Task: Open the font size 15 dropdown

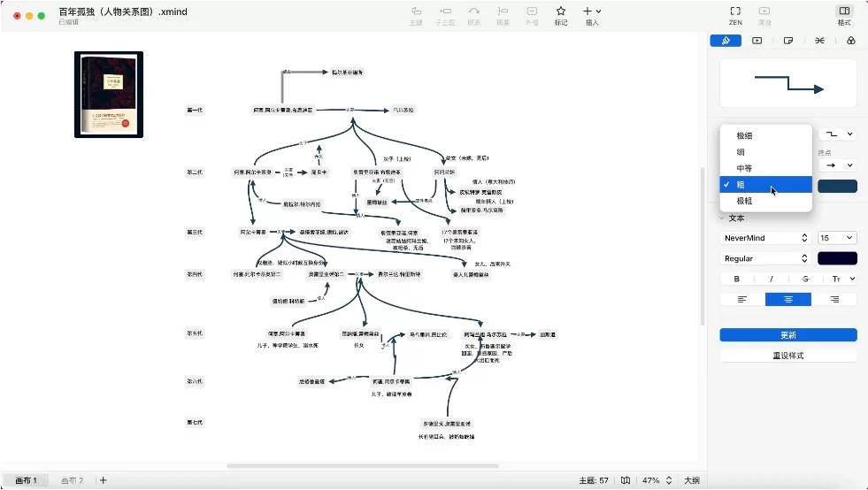Action: [x=836, y=238]
